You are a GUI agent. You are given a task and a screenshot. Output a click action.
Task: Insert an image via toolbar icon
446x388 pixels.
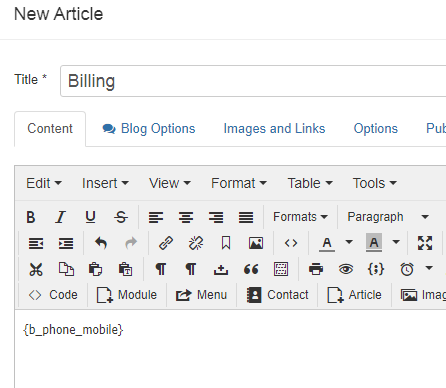click(256, 243)
